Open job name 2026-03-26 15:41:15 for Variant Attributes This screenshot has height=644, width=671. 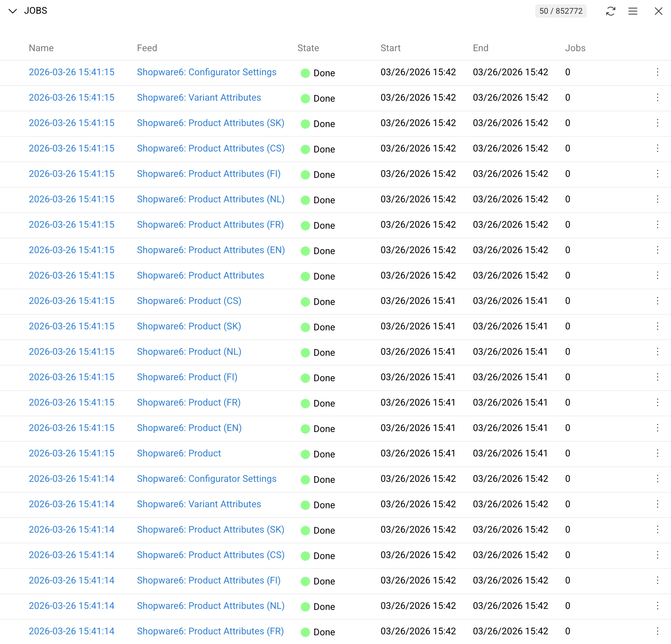(72, 98)
